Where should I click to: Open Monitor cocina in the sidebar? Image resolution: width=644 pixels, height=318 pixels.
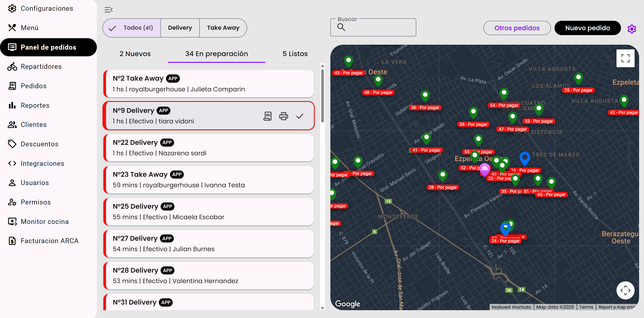point(45,221)
